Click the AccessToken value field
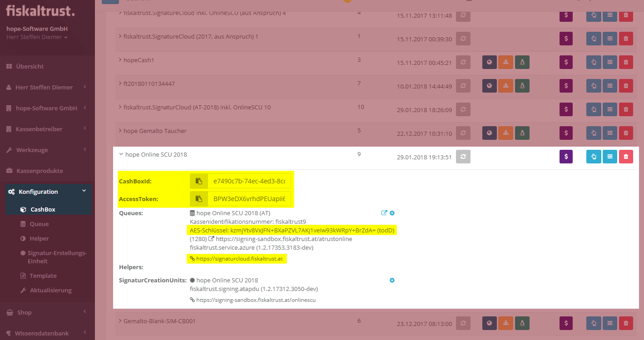644x340 pixels. click(x=249, y=198)
